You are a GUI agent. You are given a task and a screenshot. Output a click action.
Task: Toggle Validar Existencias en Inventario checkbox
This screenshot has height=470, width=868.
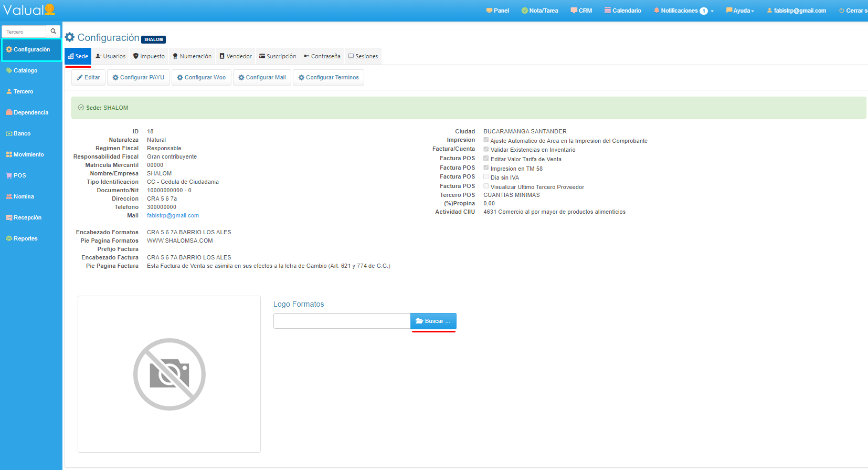pyautogui.click(x=486, y=149)
